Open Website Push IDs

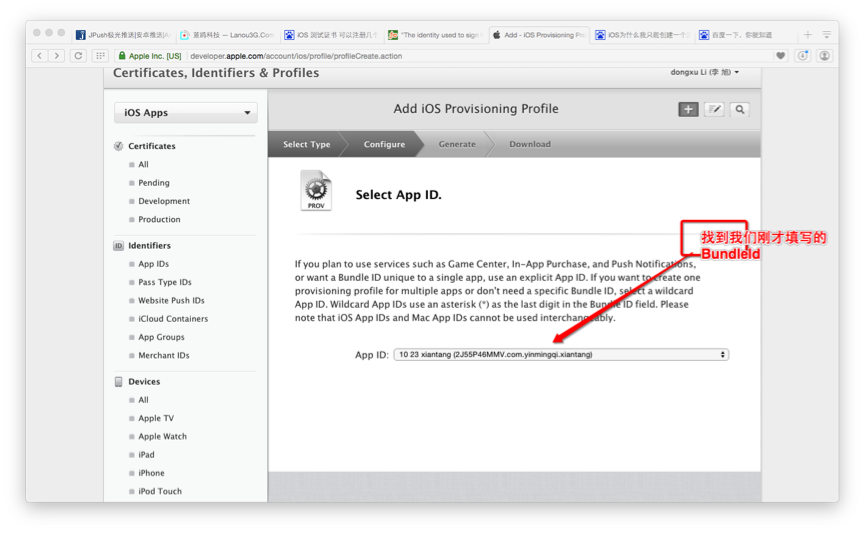pos(171,300)
